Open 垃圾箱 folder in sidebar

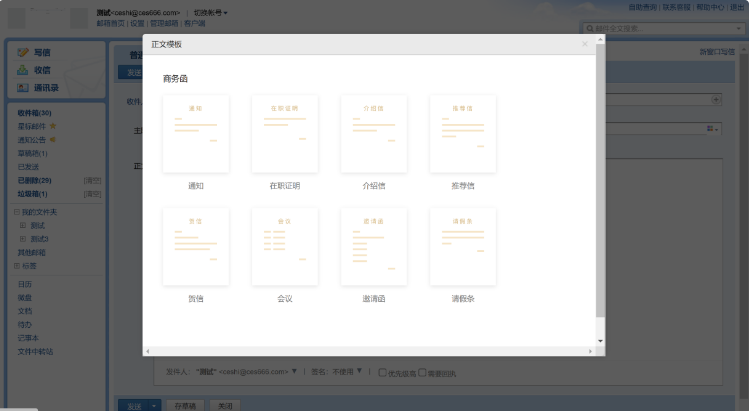coord(32,193)
